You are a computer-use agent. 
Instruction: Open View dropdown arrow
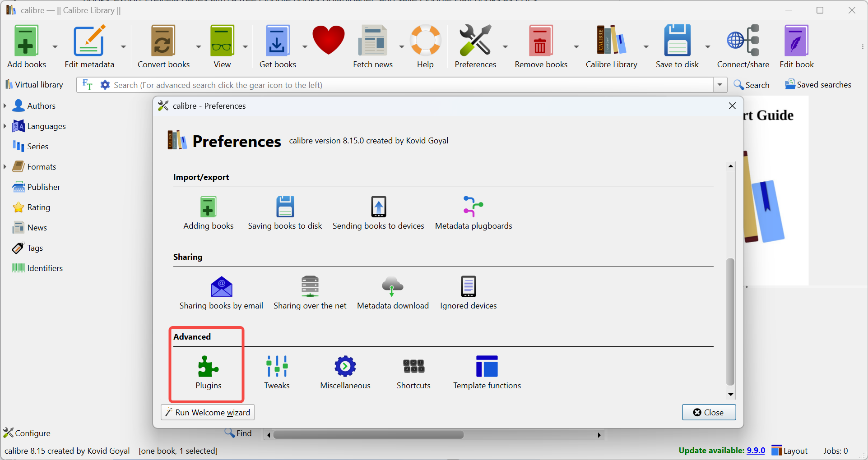(245, 46)
